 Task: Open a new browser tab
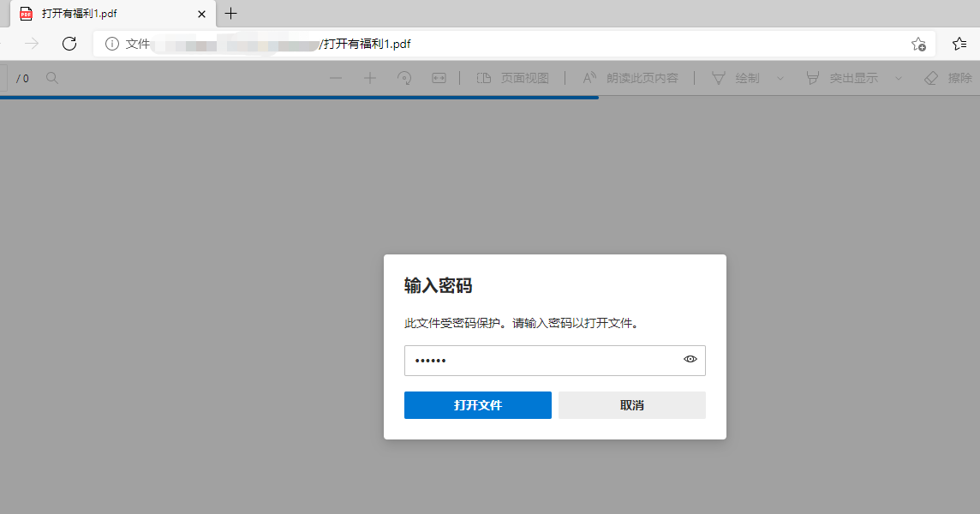230,14
